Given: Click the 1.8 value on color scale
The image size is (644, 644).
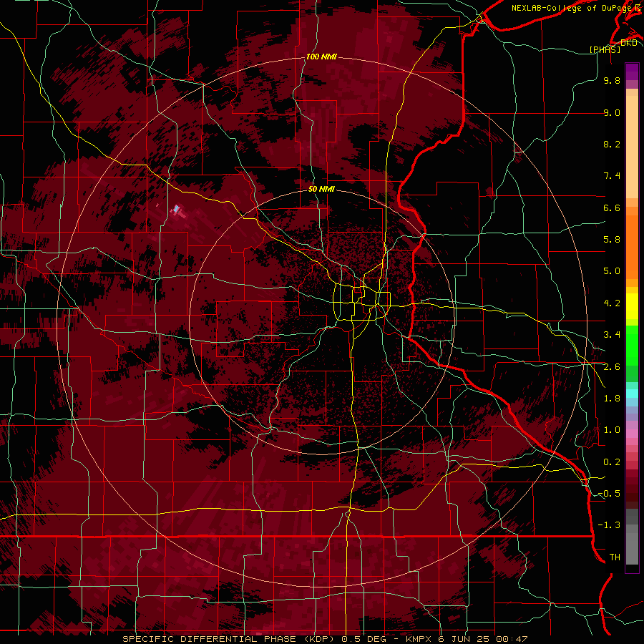Looking at the screenshot, I should [x=612, y=399].
